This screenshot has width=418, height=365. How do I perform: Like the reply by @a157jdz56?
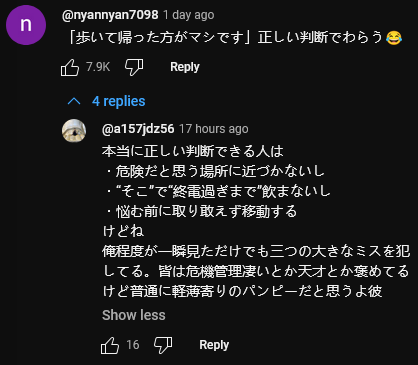[110, 345]
